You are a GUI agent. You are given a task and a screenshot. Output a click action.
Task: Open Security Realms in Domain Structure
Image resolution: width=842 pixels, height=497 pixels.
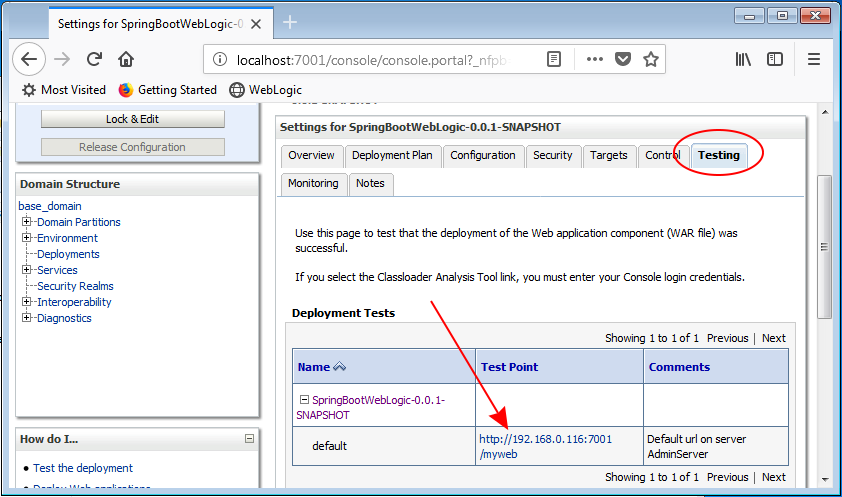pos(75,286)
